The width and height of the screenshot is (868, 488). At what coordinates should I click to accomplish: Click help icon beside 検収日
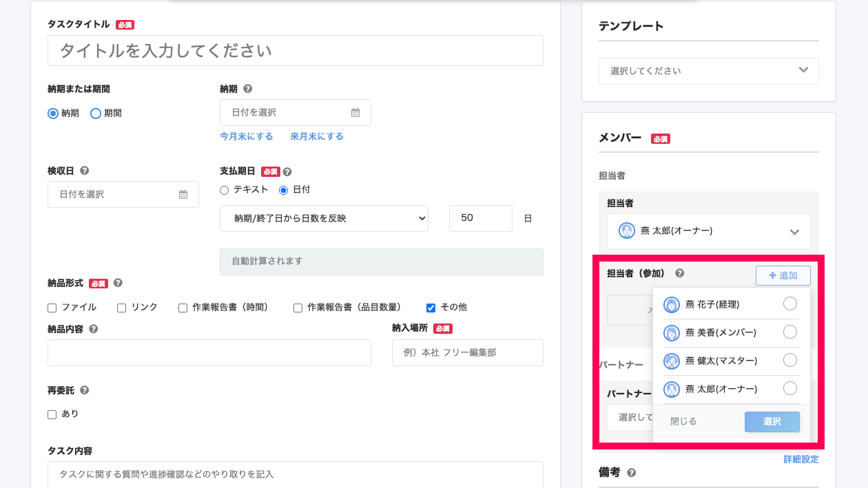click(84, 171)
